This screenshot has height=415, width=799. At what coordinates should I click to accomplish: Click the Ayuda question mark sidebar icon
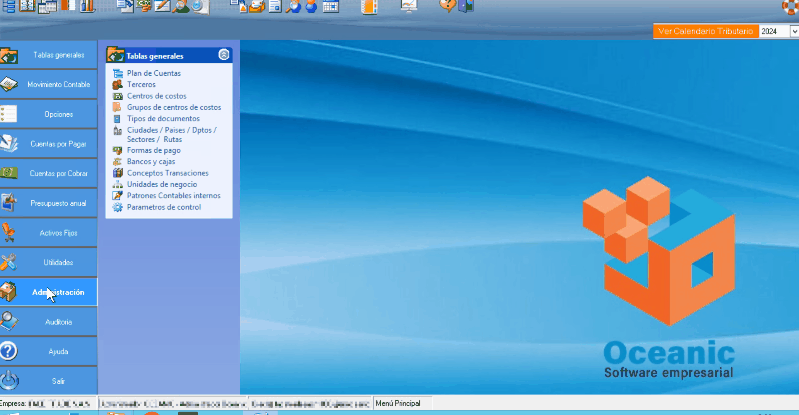click(x=9, y=351)
